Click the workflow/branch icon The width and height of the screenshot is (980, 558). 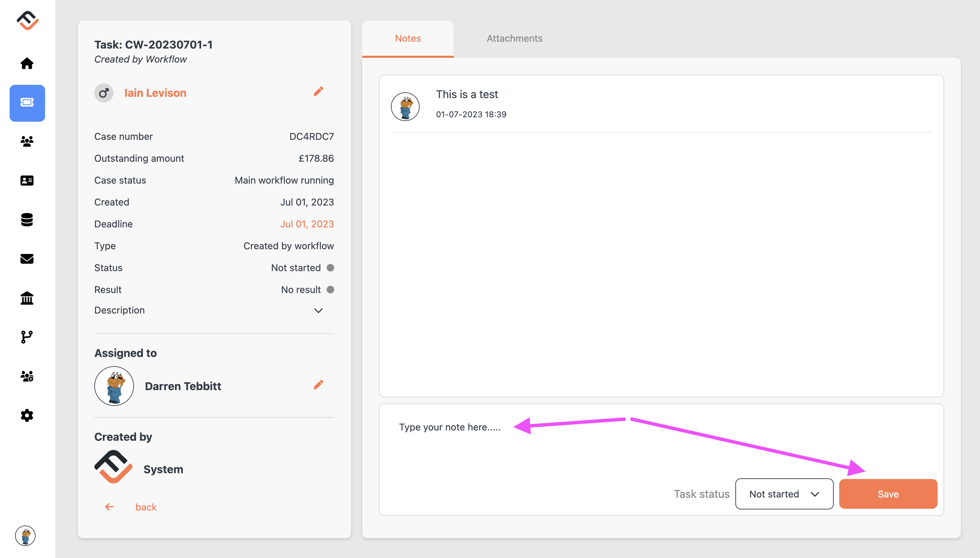(27, 336)
